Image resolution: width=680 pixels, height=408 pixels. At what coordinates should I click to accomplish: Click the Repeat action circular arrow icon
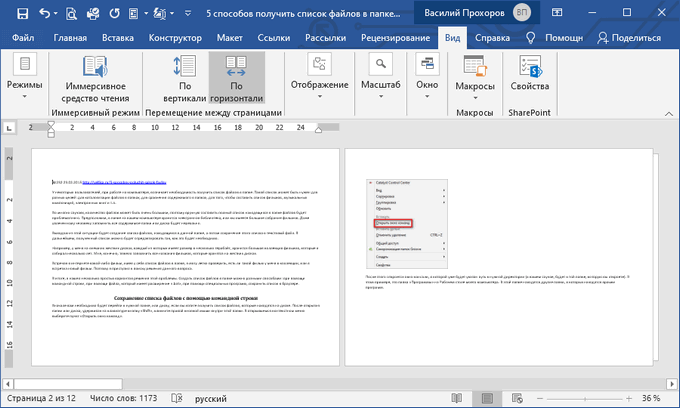pos(114,13)
